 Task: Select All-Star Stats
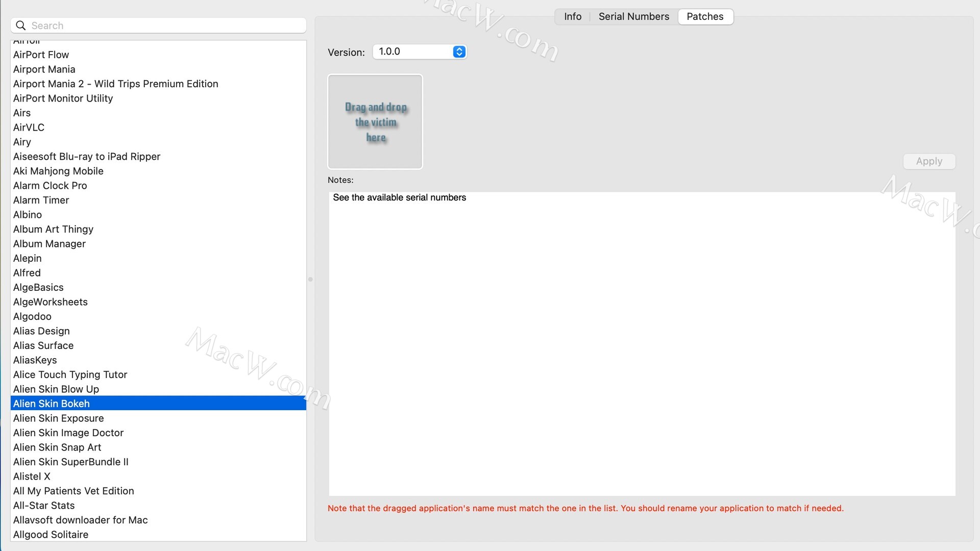tap(158, 505)
